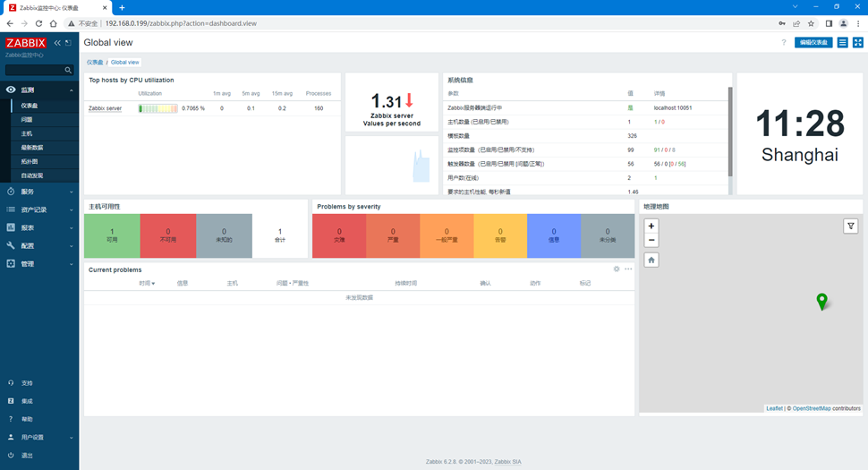Click the 11:28 Shanghai clock widget

point(800,134)
